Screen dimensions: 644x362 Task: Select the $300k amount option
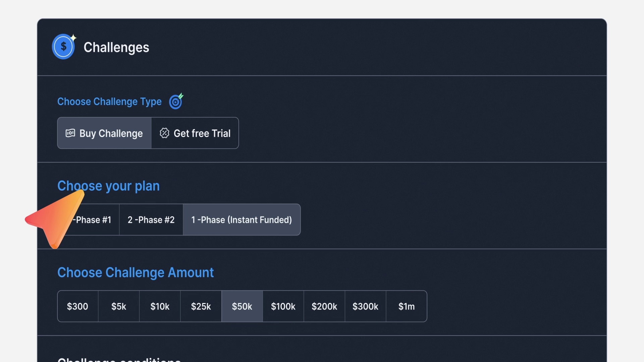tap(365, 306)
